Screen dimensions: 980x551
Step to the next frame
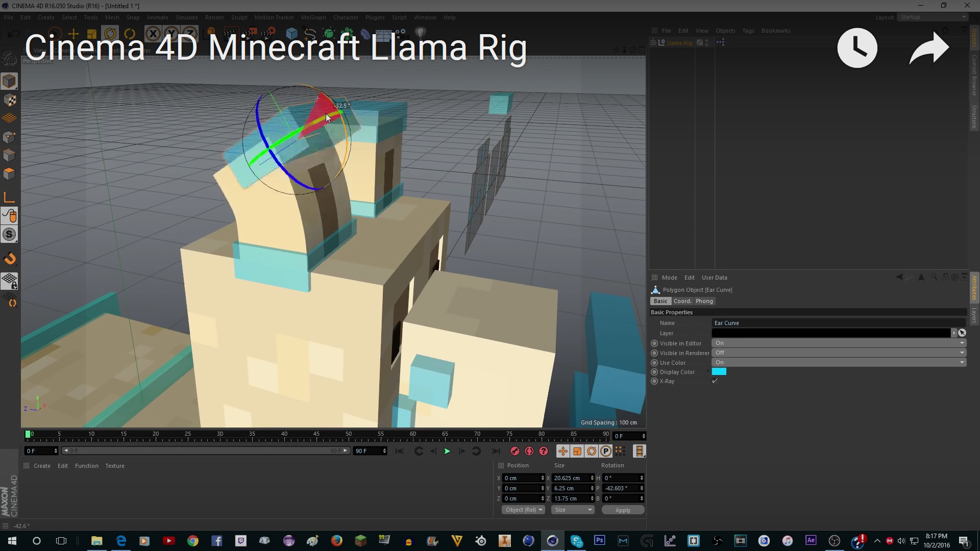click(461, 451)
